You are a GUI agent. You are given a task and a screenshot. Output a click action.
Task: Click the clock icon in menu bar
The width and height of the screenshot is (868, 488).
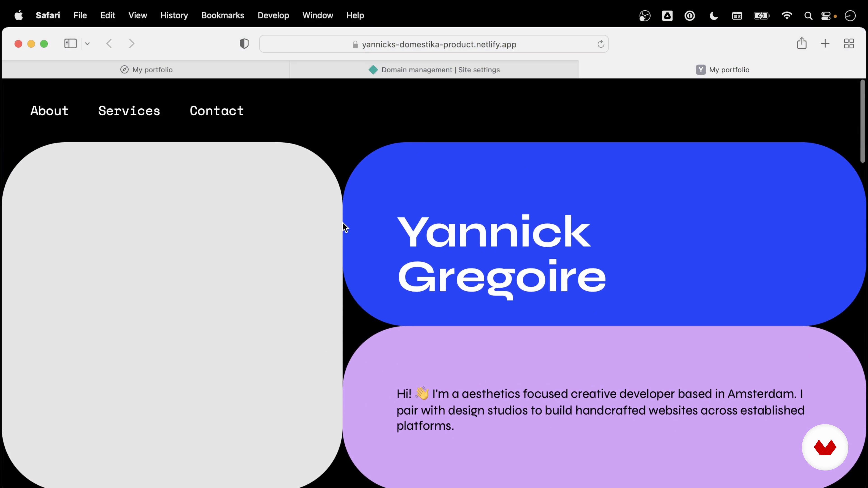[850, 16]
